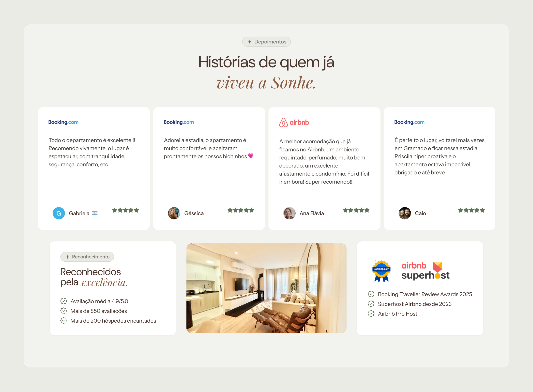Click Booking.com logo on Géssica's review
The width and height of the screenshot is (533, 392).
(179, 122)
